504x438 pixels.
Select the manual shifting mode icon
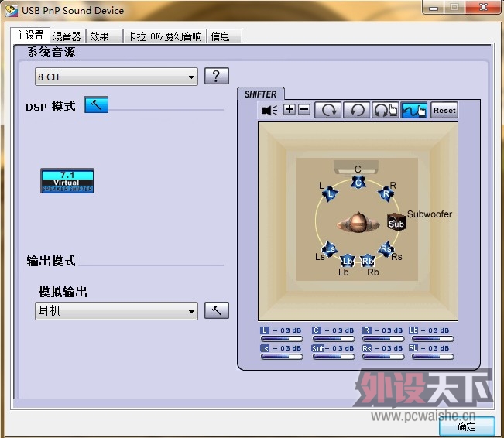pos(415,110)
